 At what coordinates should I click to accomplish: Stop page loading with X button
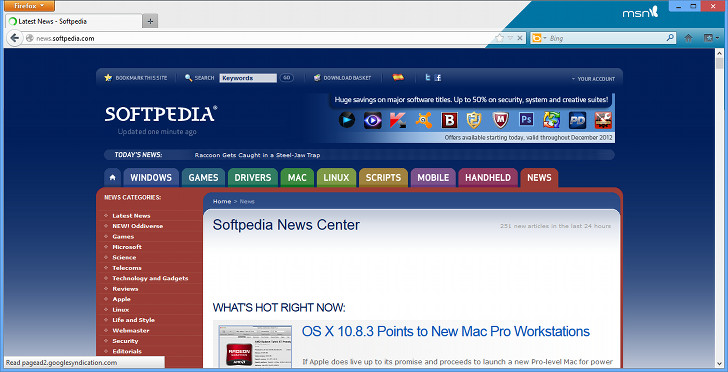[520, 38]
